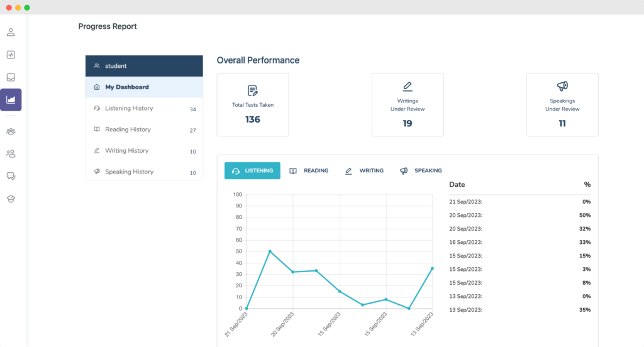
Task: Click the user profile icon in sidebar
Action: pyautogui.click(x=11, y=32)
